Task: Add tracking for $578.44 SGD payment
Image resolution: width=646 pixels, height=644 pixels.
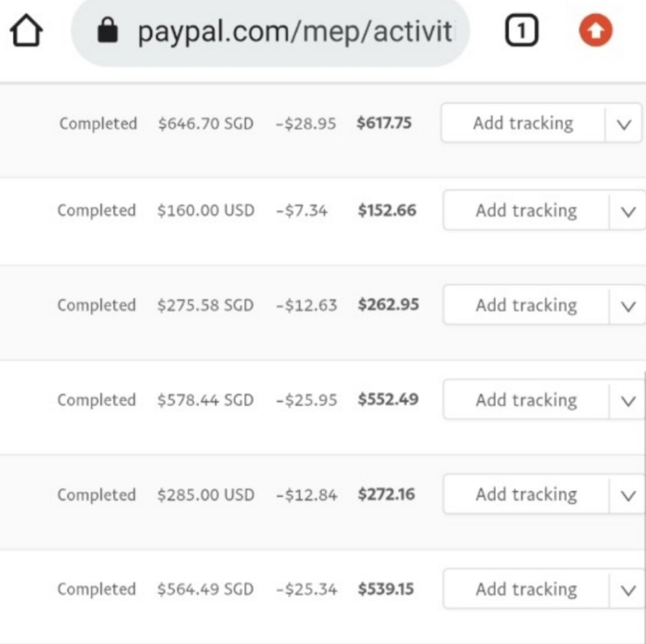Action: coord(526,400)
